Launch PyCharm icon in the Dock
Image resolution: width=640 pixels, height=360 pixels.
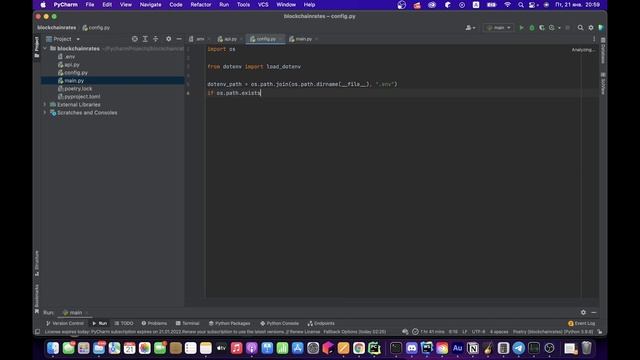coord(374,348)
